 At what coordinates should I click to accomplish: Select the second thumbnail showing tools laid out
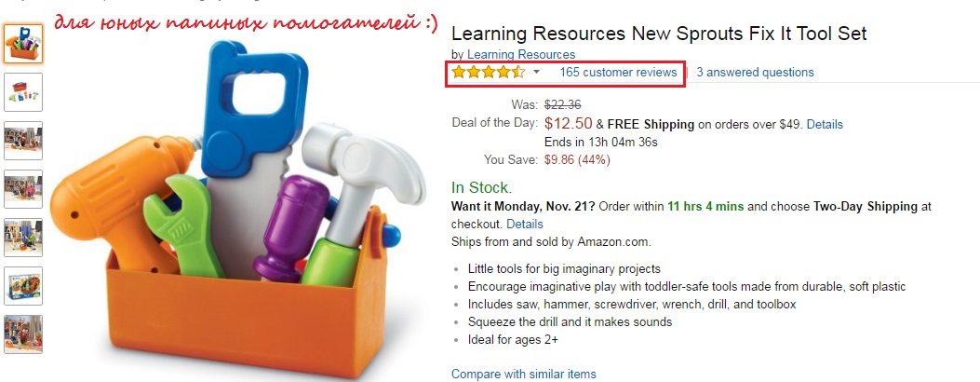click(23, 92)
